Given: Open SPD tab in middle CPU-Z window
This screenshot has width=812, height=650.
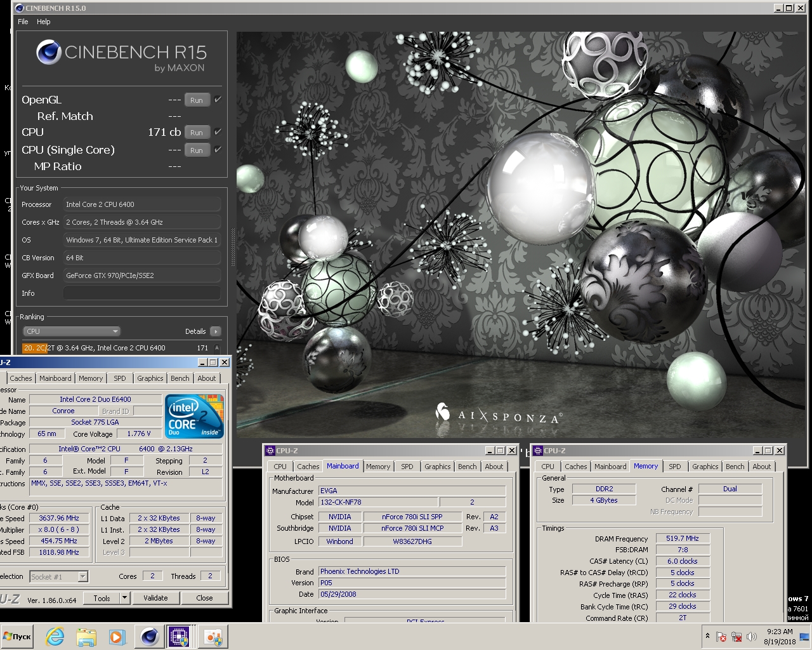Looking at the screenshot, I should [407, 467].
